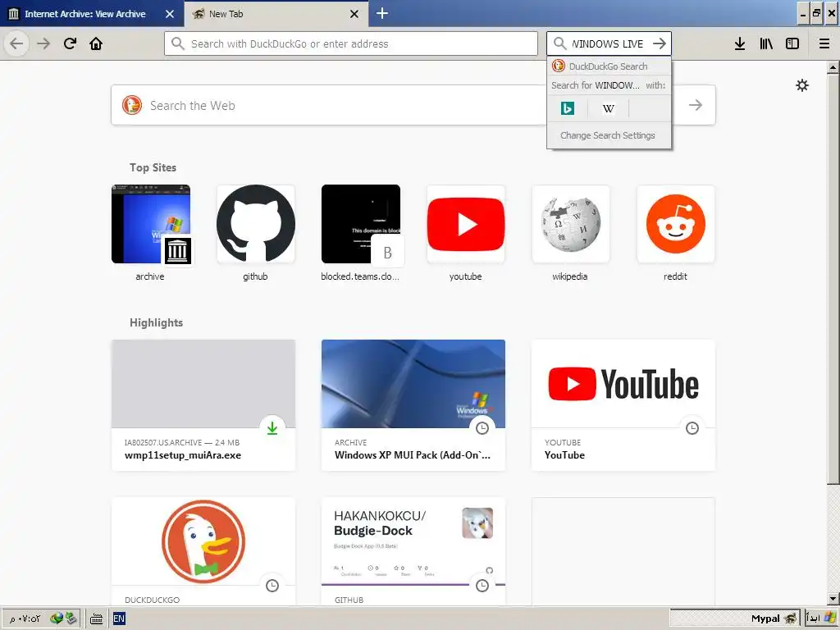This screenshot has width=840, height=630.
Task: Open the Library toolbar icon
Action: (x=766, y=43)
